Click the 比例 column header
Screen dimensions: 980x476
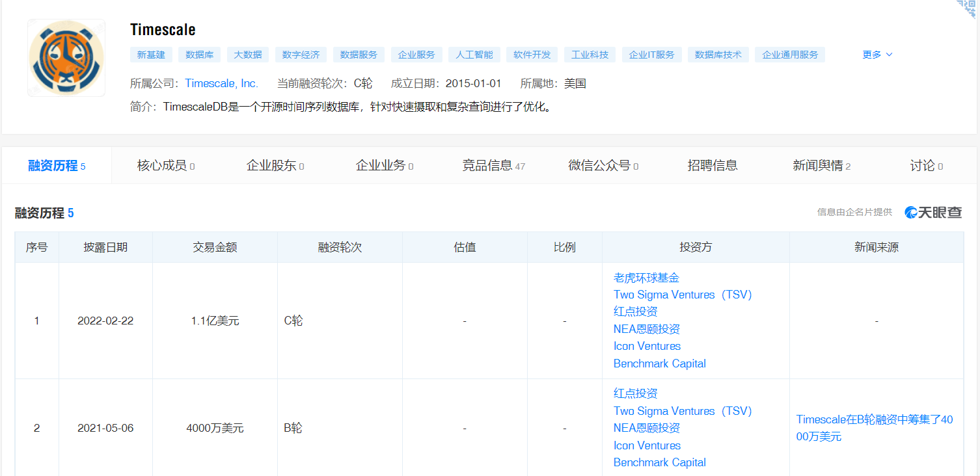564,247
